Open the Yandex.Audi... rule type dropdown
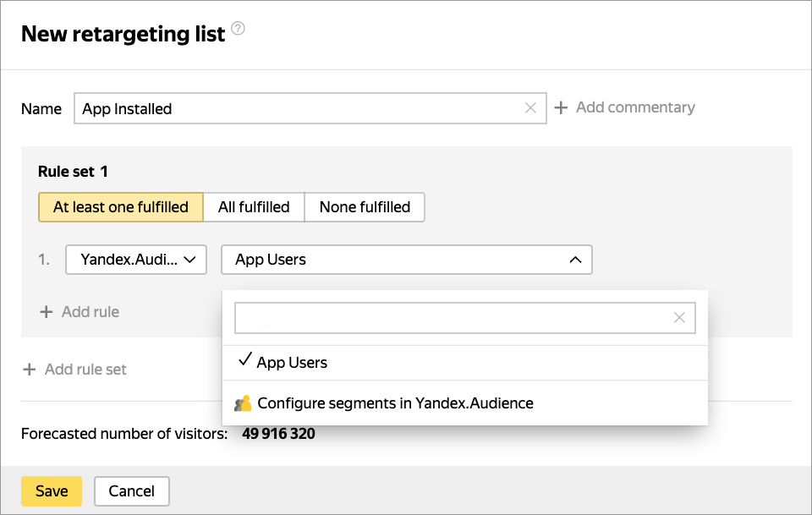The height and width of the screenshot is (515, 812). [x=136, y=260]
